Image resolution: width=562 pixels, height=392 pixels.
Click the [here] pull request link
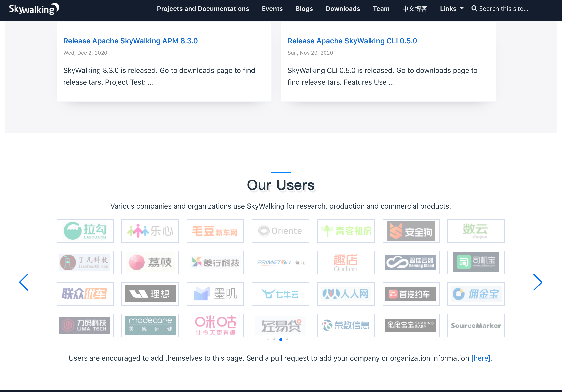481,358
